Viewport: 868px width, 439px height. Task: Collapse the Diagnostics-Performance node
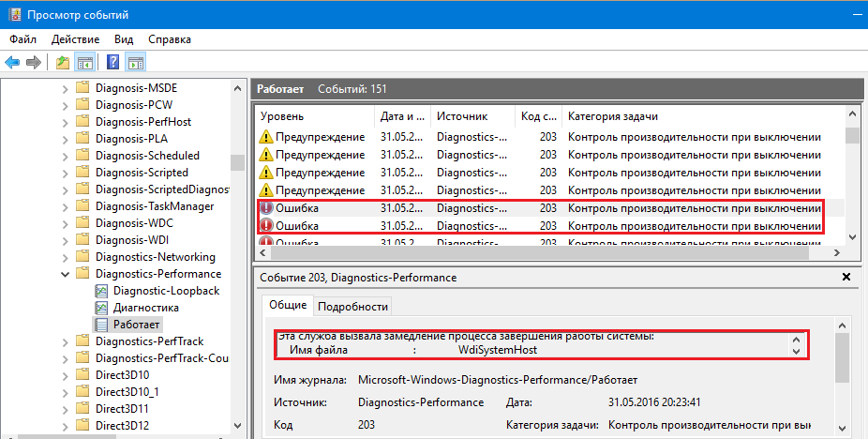tap(65, 274)
